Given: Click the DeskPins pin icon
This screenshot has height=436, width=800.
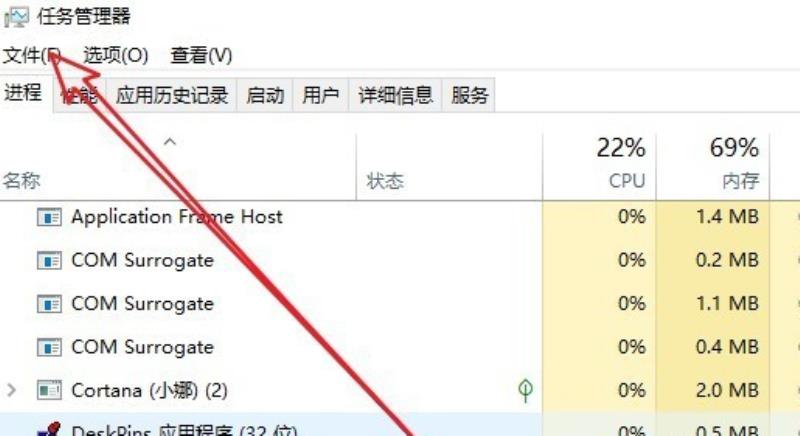Looking at the screenshot, I should [49, 429].
